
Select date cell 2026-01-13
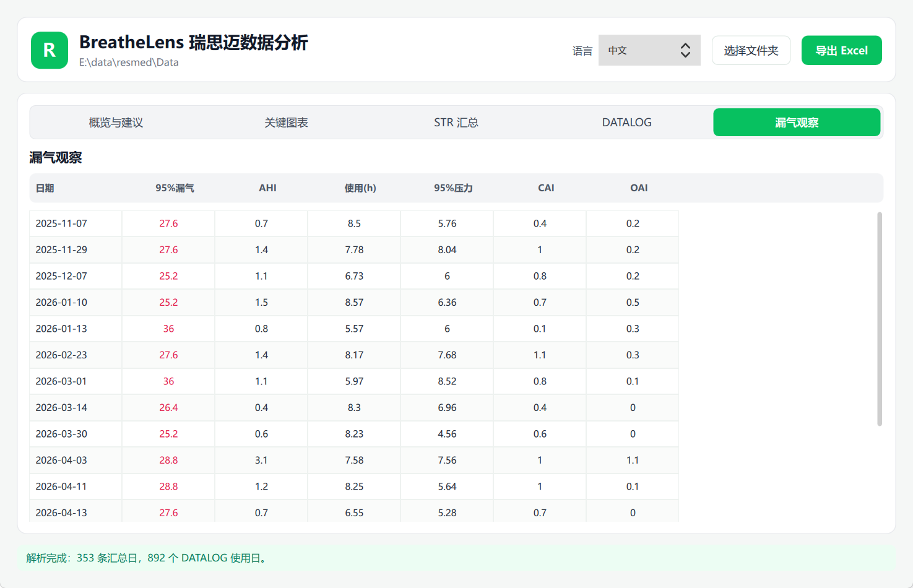point(76,329)
